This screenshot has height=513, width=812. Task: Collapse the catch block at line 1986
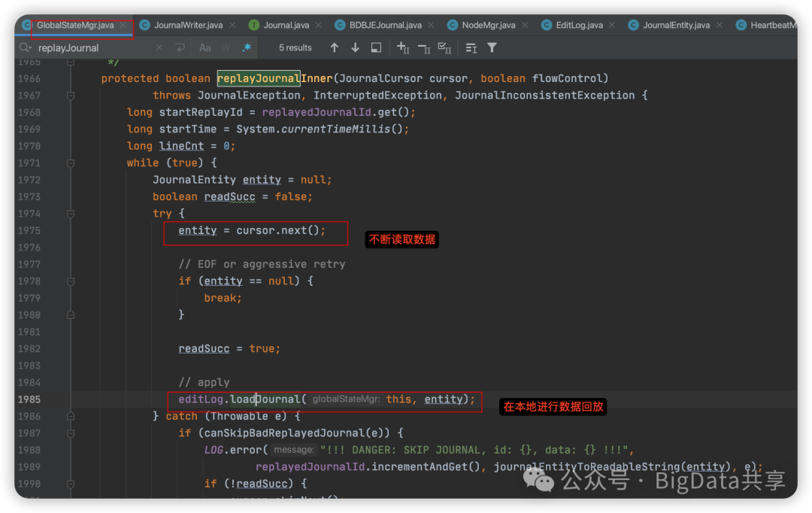pos(71,416)
